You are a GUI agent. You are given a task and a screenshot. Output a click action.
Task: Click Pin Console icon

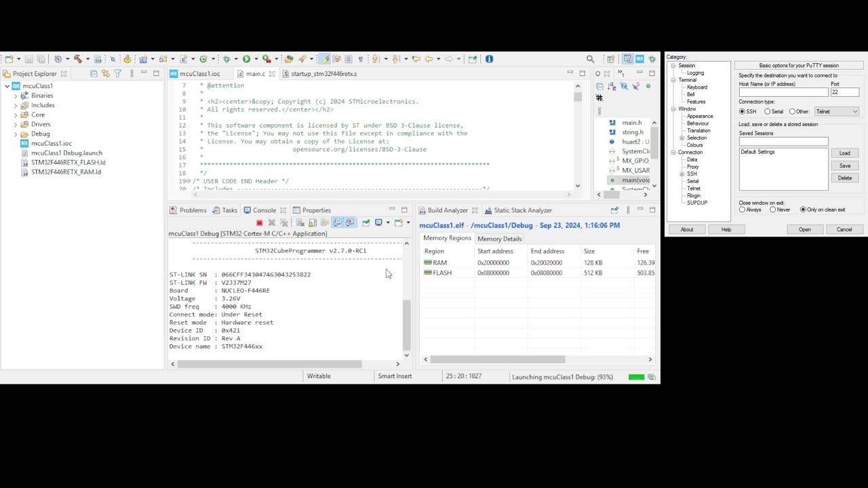coord(366,222)
